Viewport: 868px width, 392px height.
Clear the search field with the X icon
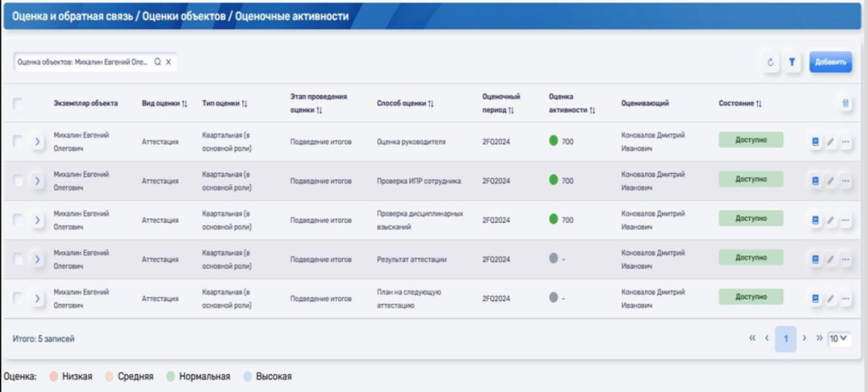[169, 62]
